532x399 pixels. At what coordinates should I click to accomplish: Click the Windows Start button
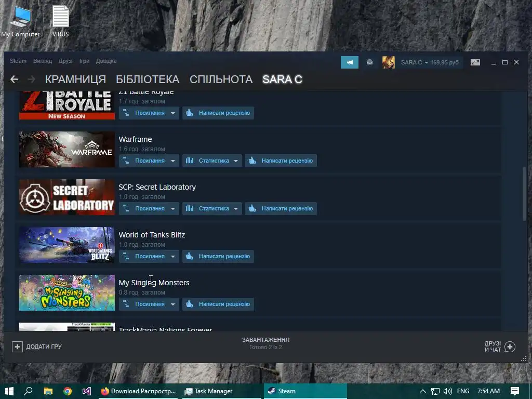tap(9, 391)
